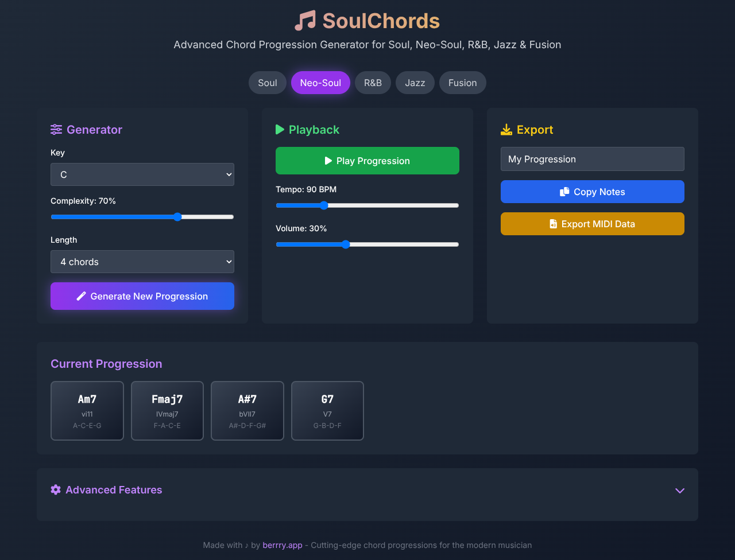The image size is (735, 560).
Task: Click the copy icon in Copy Notes
Action: tap(564, 192)
